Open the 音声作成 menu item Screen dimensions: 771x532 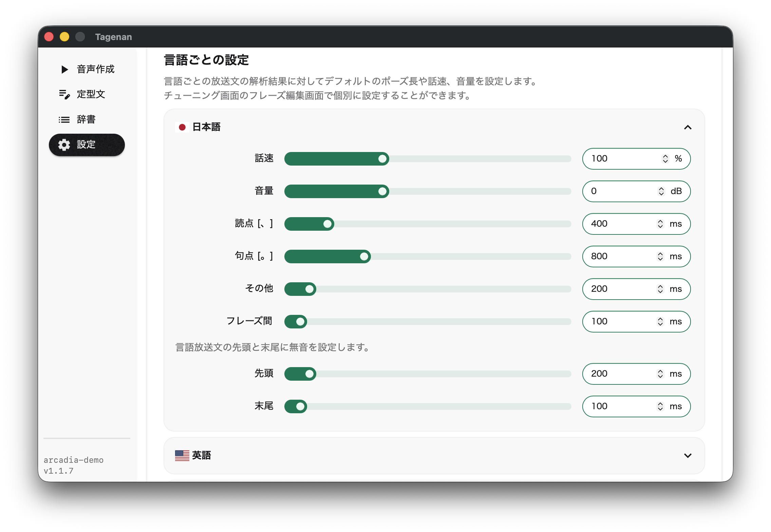(x=95, y=70)
